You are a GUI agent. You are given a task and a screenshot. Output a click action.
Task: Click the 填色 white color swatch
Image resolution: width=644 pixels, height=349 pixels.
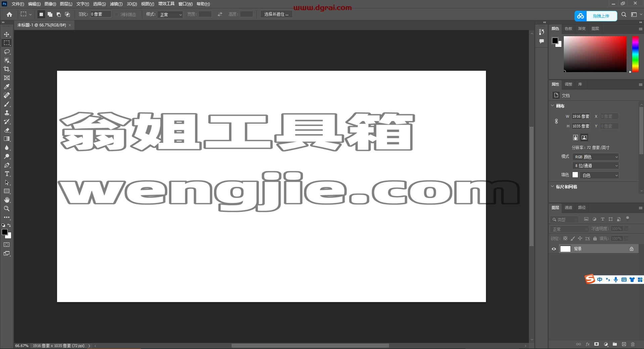575,175
